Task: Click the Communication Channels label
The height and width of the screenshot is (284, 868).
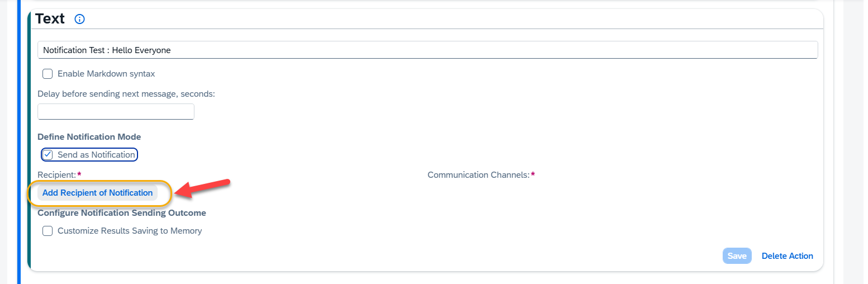Action: coord(478,175)
